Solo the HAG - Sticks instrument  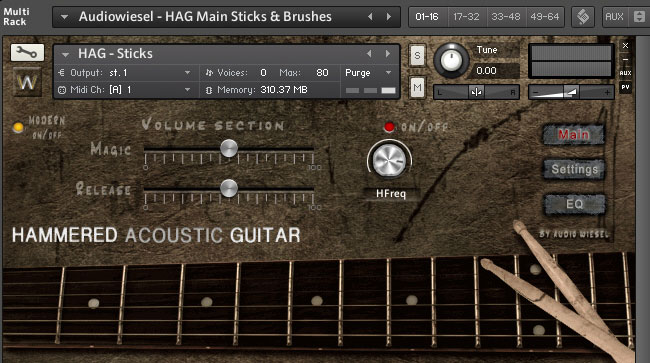click(x=417, y=56)
